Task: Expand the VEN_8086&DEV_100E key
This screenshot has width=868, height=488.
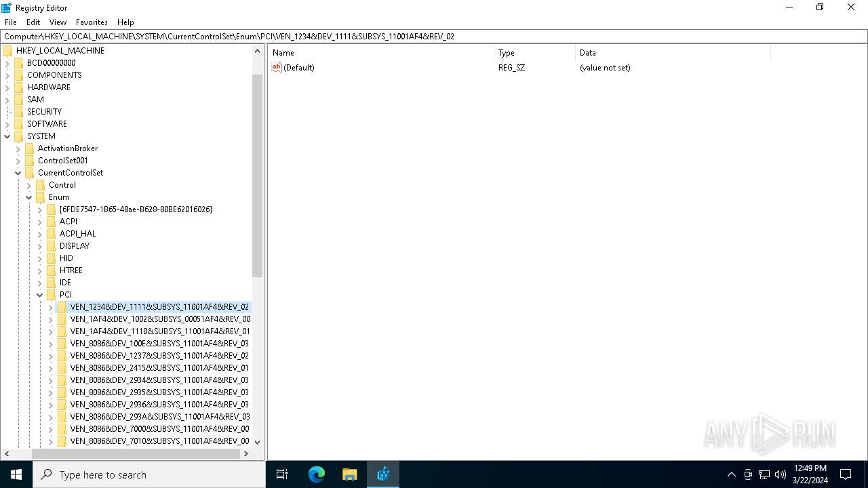Action: point(51,344)
